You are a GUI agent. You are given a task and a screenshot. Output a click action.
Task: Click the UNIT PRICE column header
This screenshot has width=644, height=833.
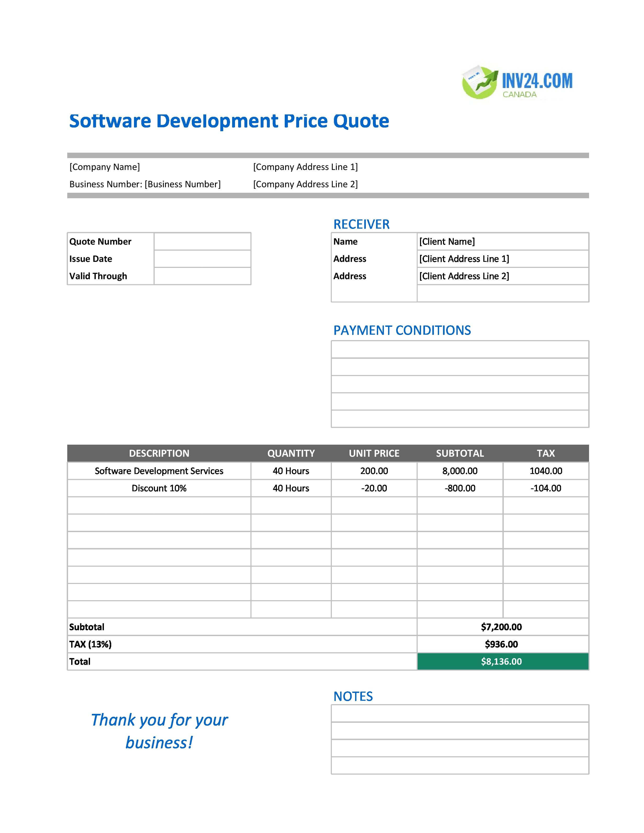pos(374,453)
